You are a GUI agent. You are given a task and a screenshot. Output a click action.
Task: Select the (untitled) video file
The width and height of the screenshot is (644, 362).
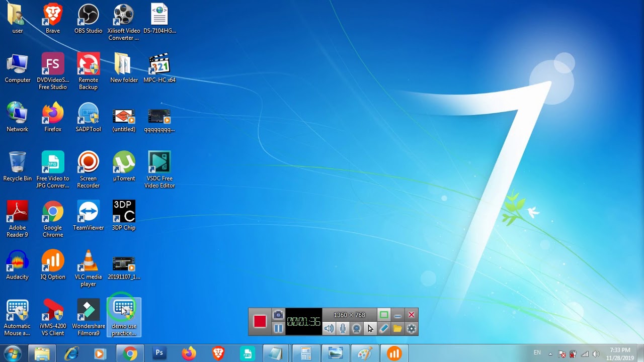tap(124, 121)
